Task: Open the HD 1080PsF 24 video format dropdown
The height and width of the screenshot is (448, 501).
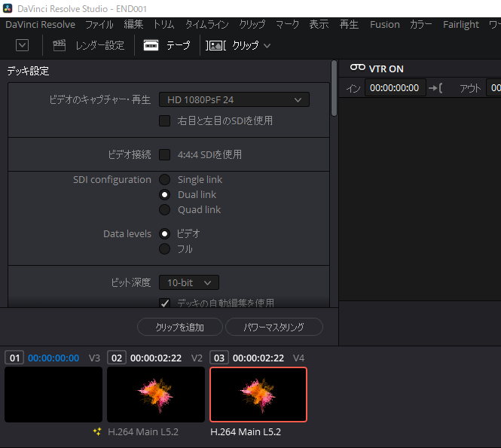Action: click(234, 99)
